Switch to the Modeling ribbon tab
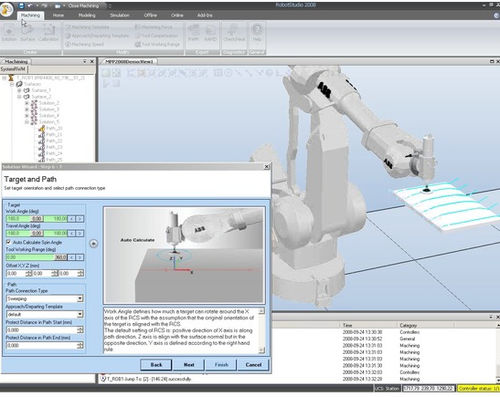The width and height of the screenshot is (500, 397). point(87,15)
